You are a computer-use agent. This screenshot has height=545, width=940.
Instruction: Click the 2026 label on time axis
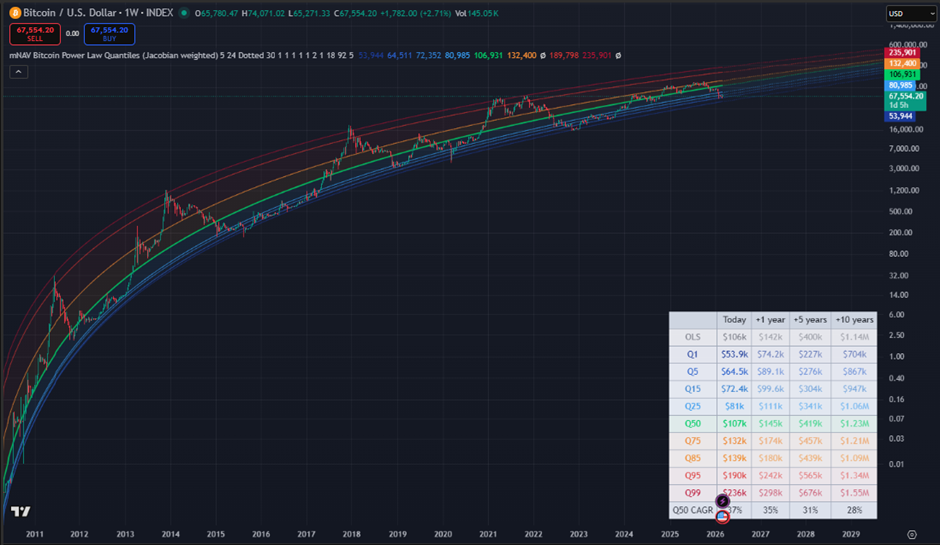click(716, 535)
